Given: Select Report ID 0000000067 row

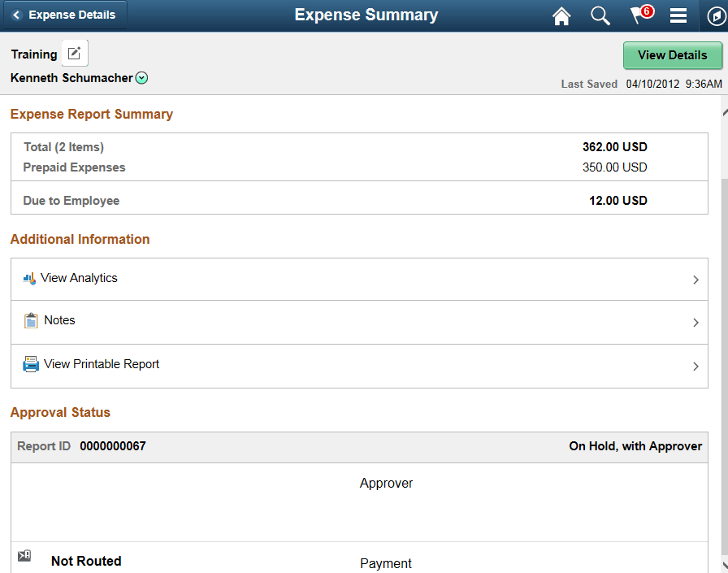Looking at the screenshot, I should click(113, 446).
